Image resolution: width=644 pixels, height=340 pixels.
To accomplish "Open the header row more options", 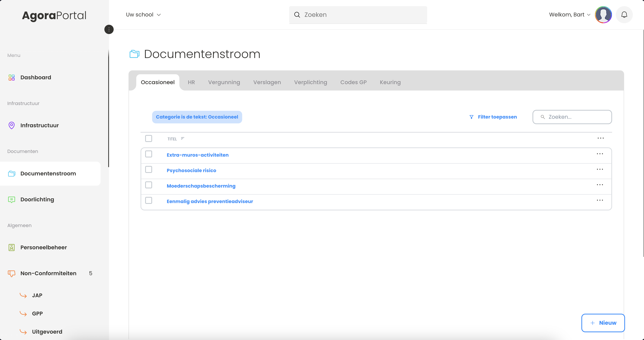I will 601,138.
